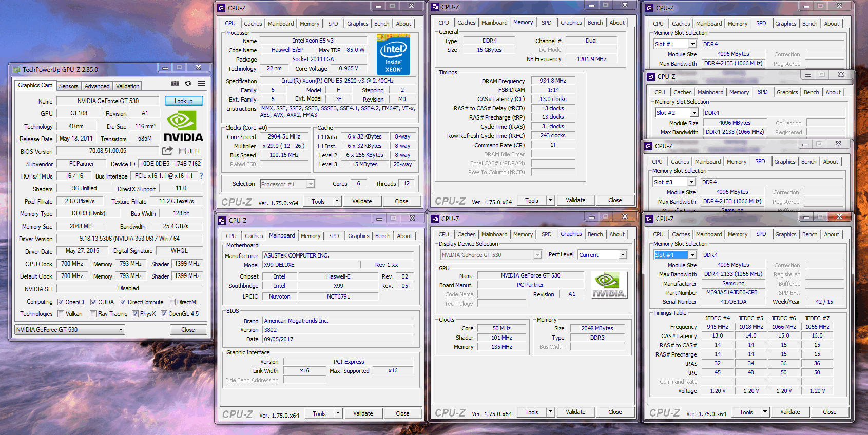Open Processor #1 selection dropdown
Image resolution: width=868 pixels, height=435 pixels.
pos(287,184)
